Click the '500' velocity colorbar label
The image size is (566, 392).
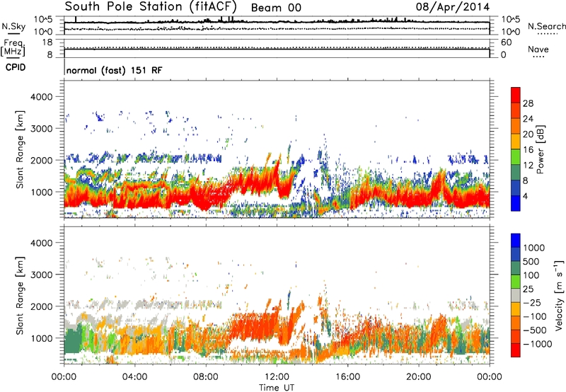[x=531, y=262]
